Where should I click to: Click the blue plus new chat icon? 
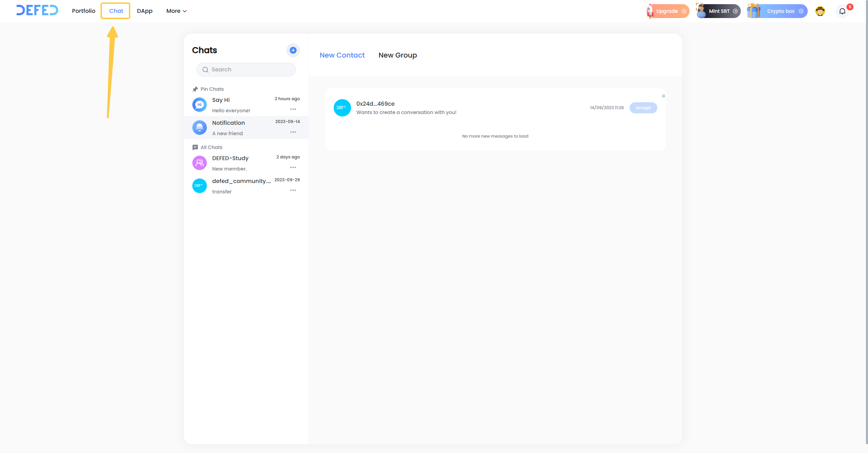point(293,50)
